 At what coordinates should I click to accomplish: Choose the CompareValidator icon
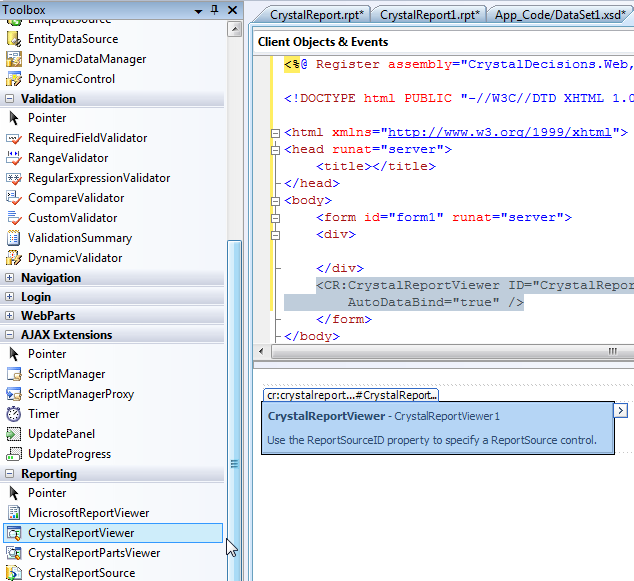coord(13,198)
